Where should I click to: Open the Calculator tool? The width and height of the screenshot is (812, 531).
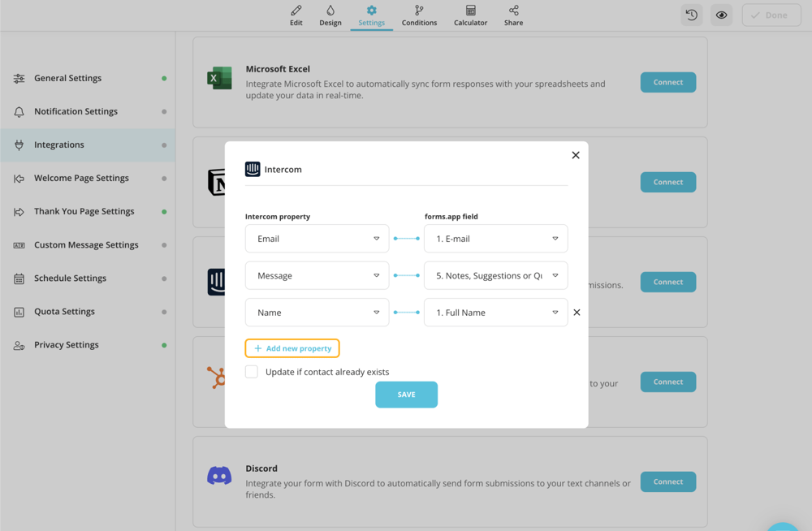(x=470, y=15)
